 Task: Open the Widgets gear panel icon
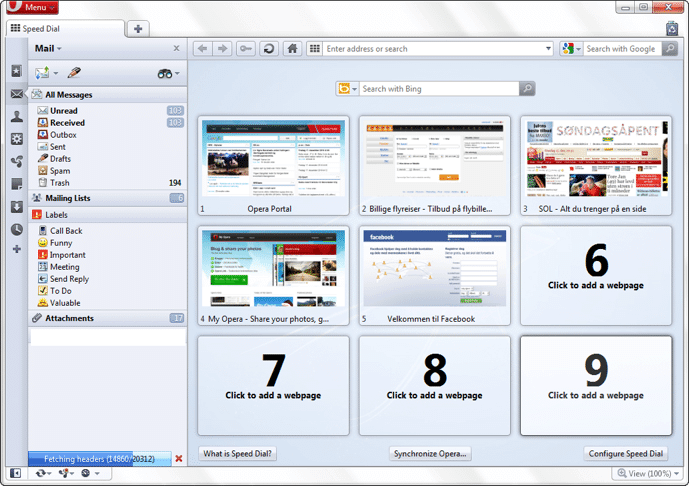click(17, 139)
